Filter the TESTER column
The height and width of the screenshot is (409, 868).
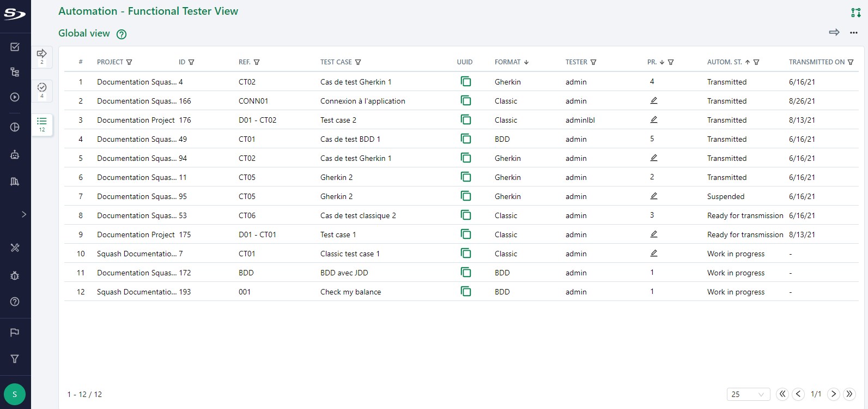[x=593, y=62]
